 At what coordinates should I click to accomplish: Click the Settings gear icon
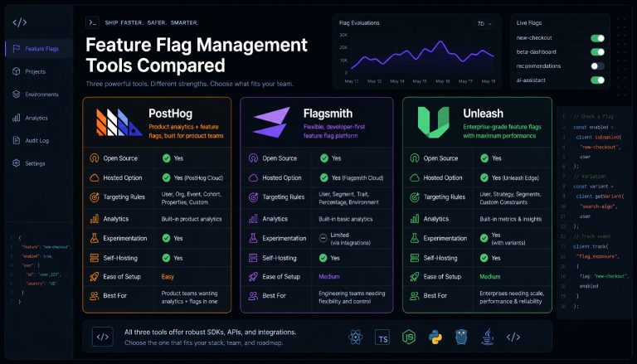tap(17, 163)
